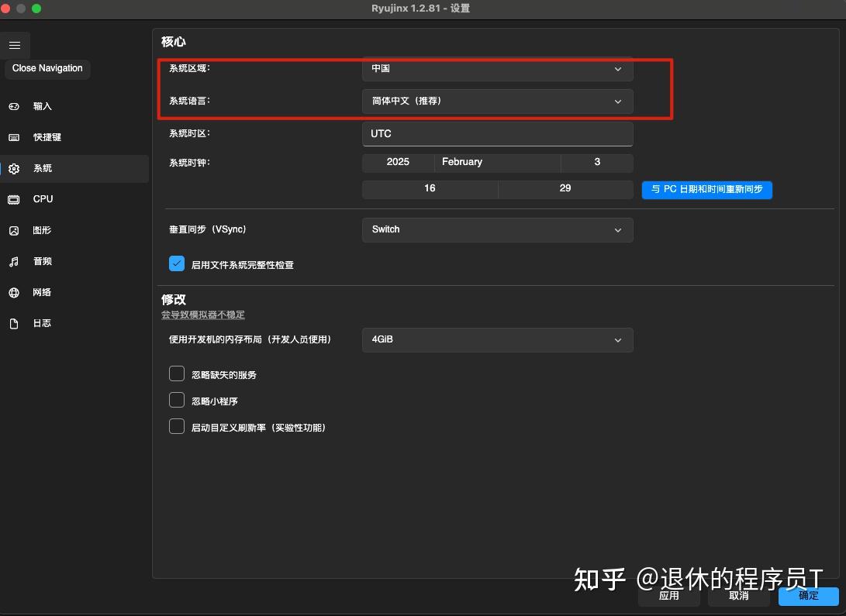
Task: Select the CPU settings section
Action: [x=42, y=199]
